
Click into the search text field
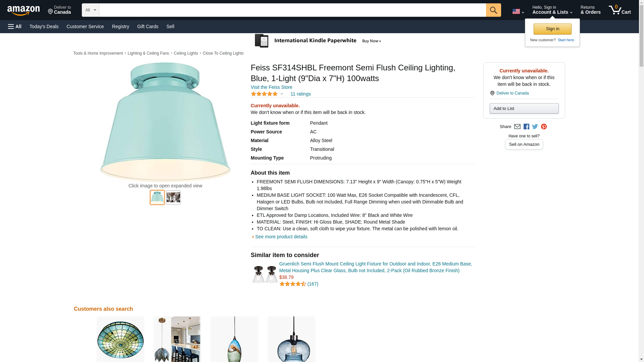pyautogui.click(x=292, y=10)
